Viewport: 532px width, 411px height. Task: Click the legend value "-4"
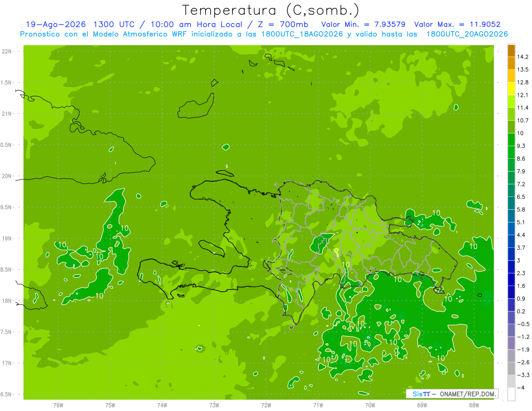click(521, 388)
